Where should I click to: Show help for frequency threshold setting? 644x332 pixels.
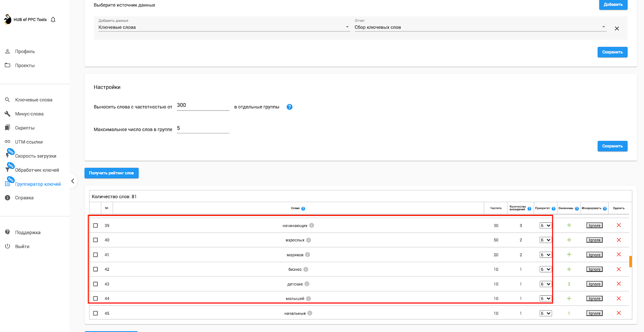[x=289, y=107]
